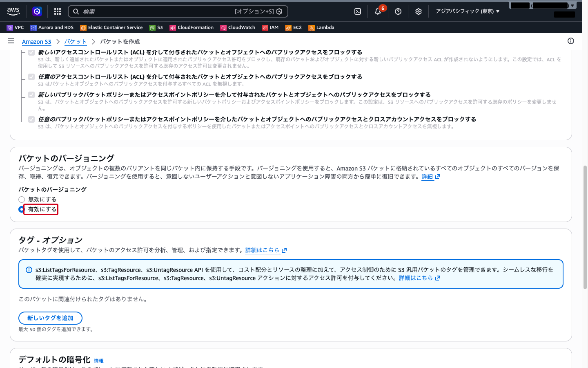
Task: Click the タグ - オプション heading
Action: click(x=51, y=240)
